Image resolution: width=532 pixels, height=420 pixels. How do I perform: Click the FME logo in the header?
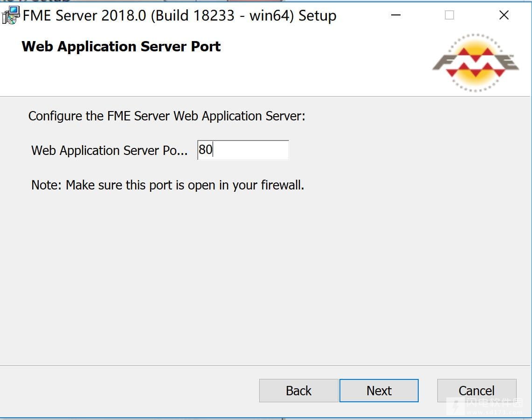(x=475, y=63)
